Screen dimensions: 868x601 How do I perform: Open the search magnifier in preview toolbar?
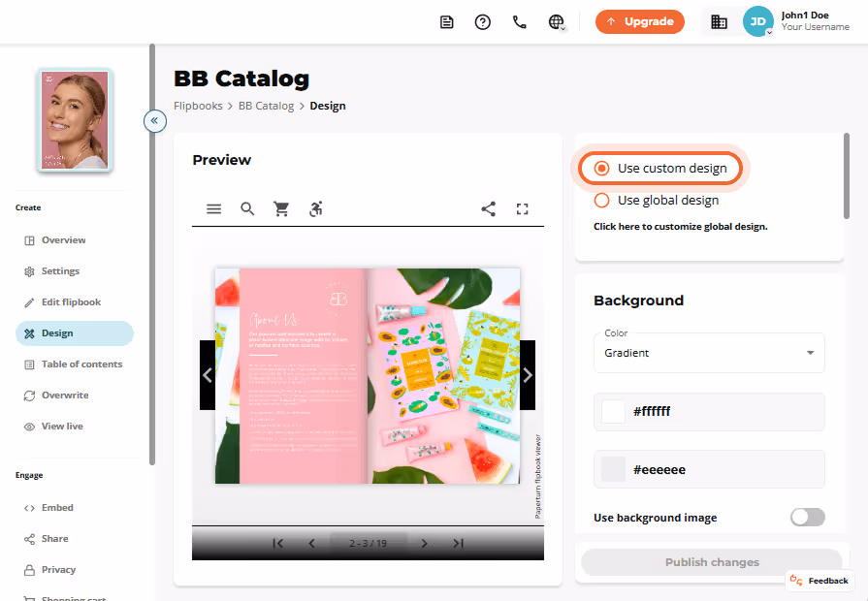click(247, 209)
